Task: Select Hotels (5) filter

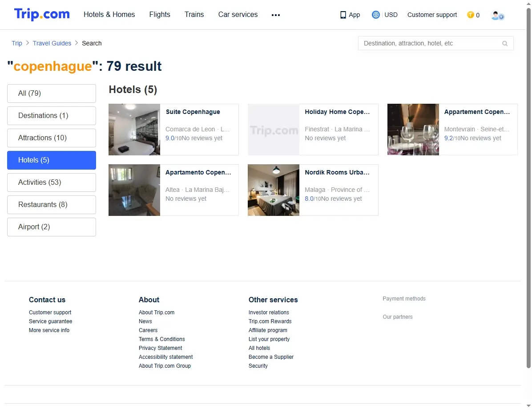Action: point(52,160)
